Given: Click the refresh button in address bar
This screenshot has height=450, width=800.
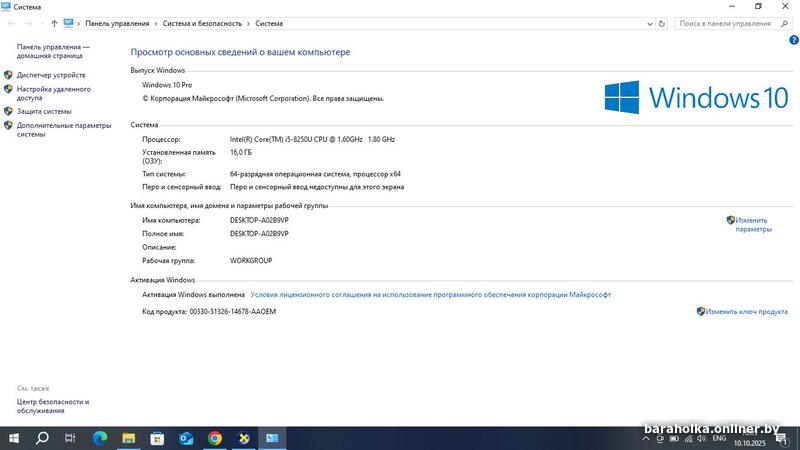Looking at the screenshot, I should click(662, 23).
